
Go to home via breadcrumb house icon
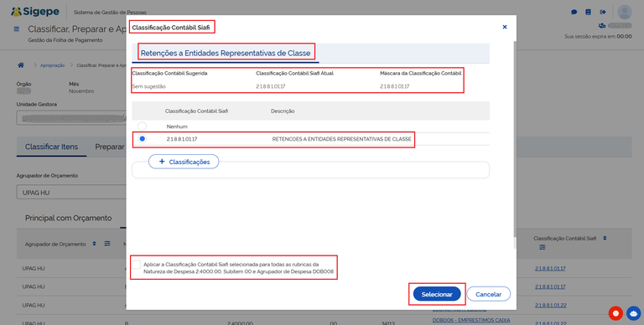[20, 65]
